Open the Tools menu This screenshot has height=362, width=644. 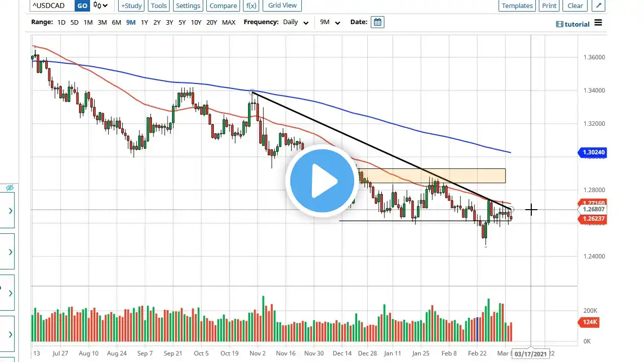pyautogui.click(x=158, y=6)
